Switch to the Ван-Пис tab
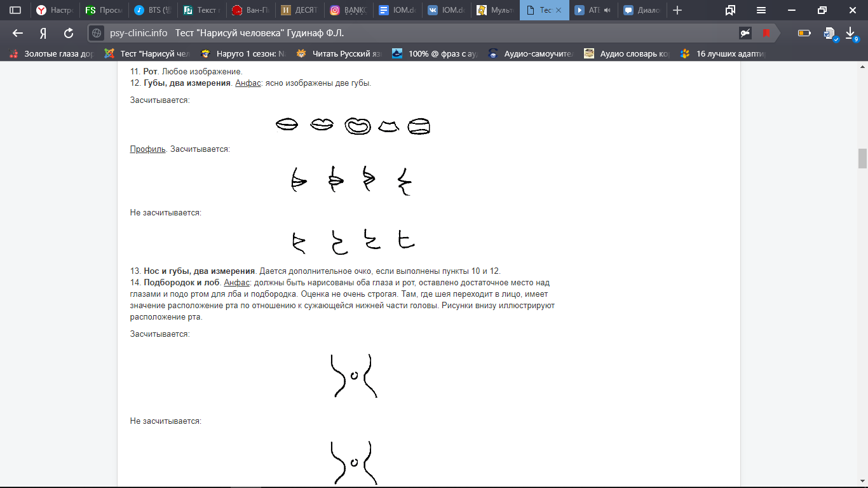This screenshot has width=868, height=488. tap(251, 10)
